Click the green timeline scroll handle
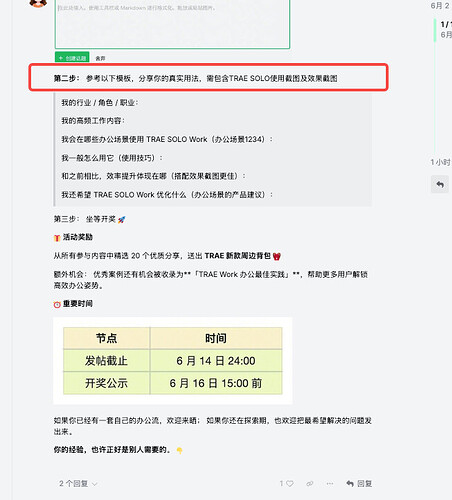This screenshot has width=452, height=500. 435,30
